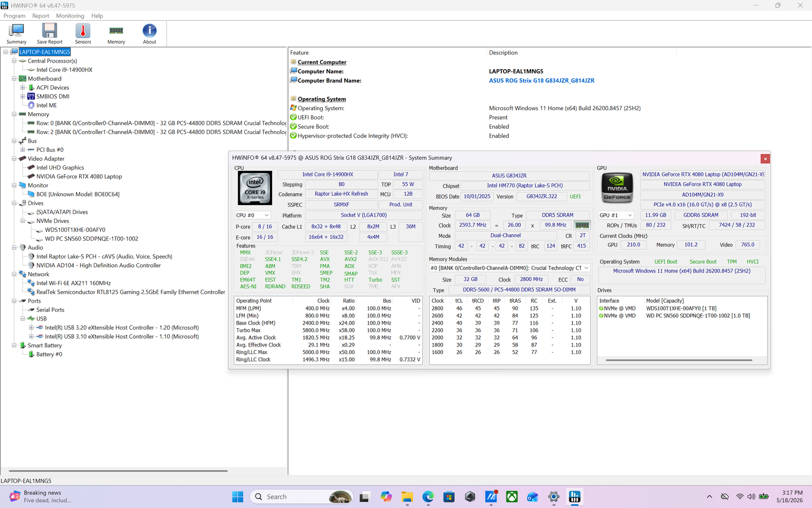
Task: Click the green check beside Hypervisor-protected Code Integrity
Action: pyautogui.click(x=293, y=136)
